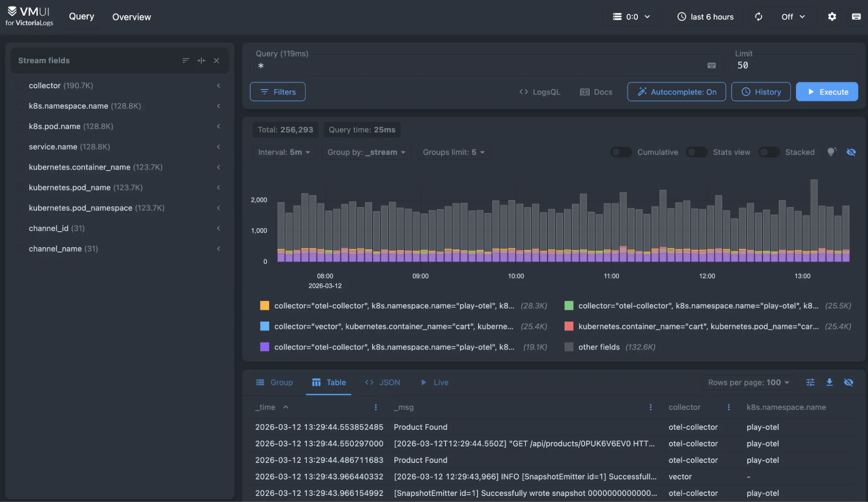Enable the Cumulative toggle

[621, 152]
